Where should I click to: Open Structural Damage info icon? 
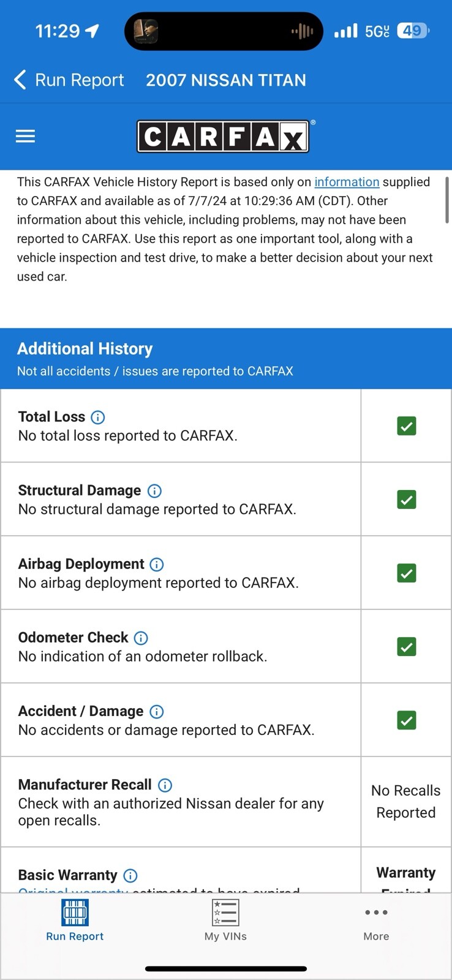tap(155, 491)
